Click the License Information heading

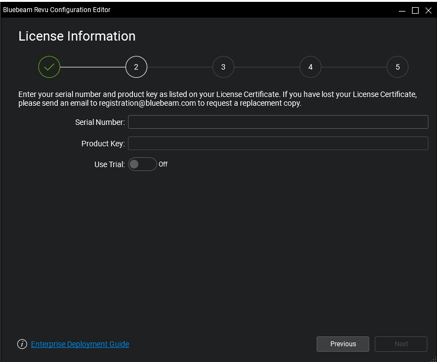coord(77,36)
